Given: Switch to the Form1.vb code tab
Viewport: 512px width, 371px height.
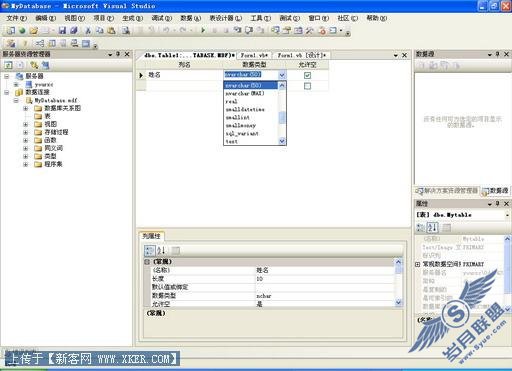Looking at the screenshot, I should [254, 55].
